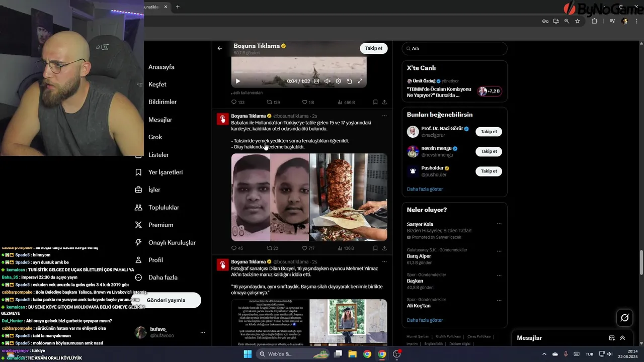Open the Grok floating button
Viewport: 644px width, 362px height.
click(x=625, y=318)
